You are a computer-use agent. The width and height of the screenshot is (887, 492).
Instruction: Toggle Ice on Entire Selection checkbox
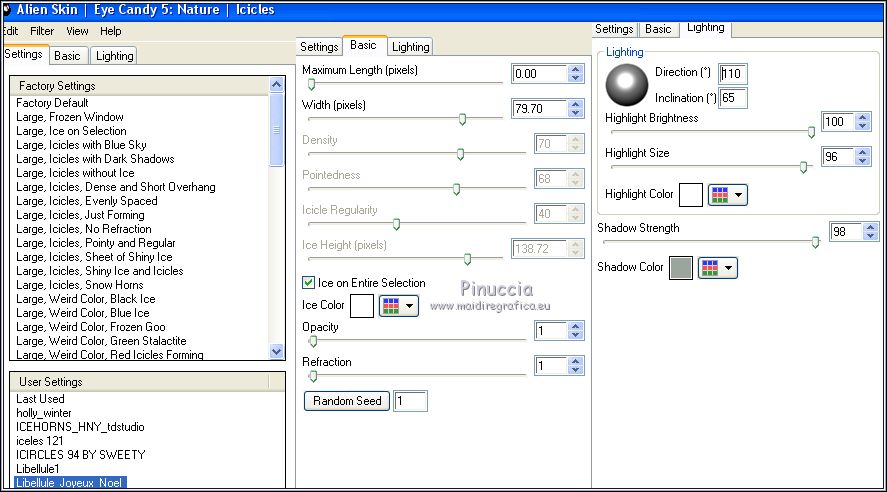tap(308, 282)
